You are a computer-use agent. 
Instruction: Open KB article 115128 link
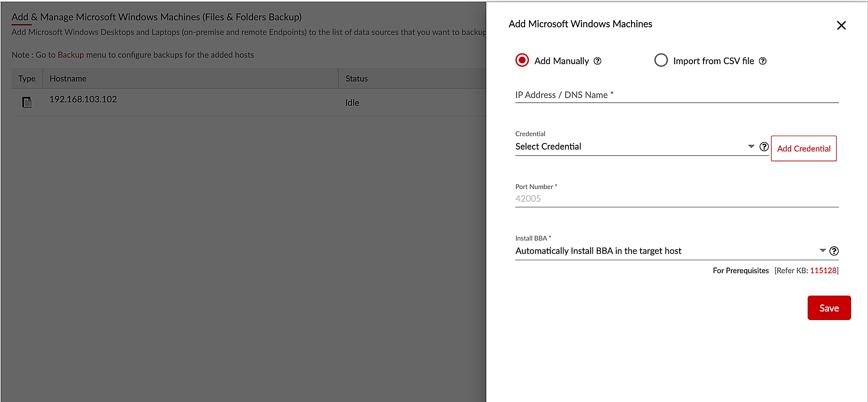point(823,271)
